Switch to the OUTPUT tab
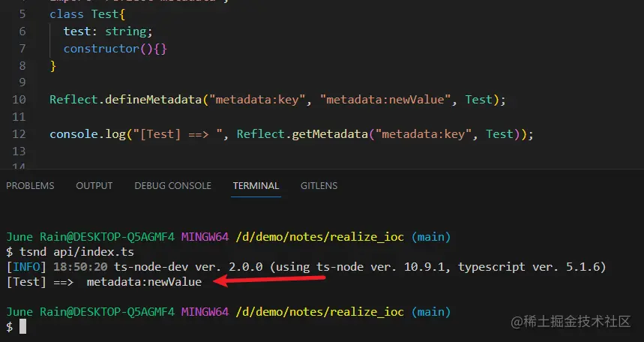 click(94, 186)
